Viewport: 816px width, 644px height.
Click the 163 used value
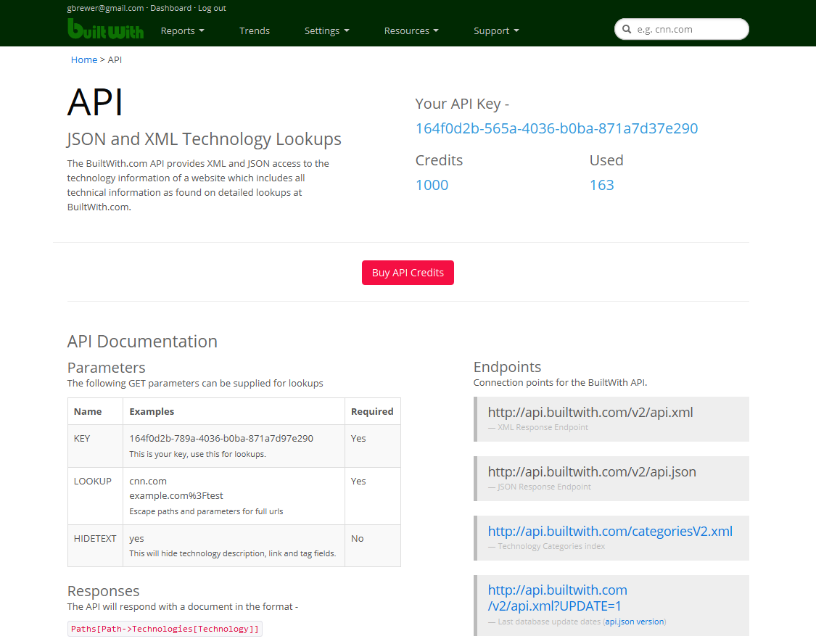(601, 185)
